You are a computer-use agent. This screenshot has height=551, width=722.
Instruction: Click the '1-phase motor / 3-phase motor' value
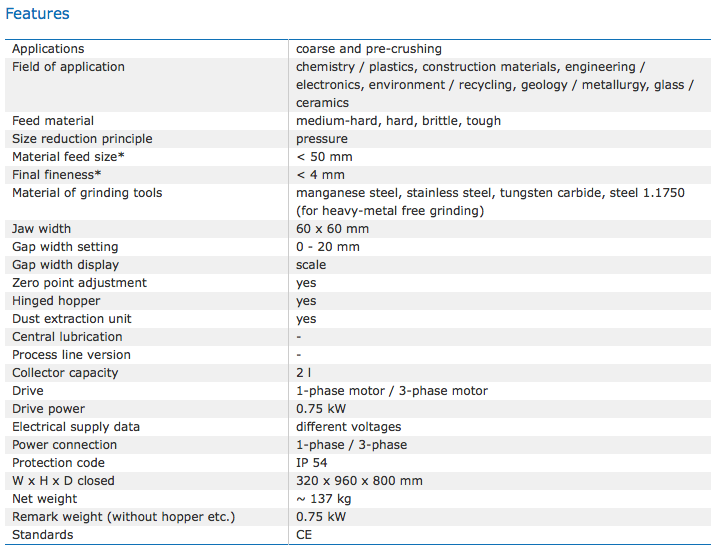392,391
